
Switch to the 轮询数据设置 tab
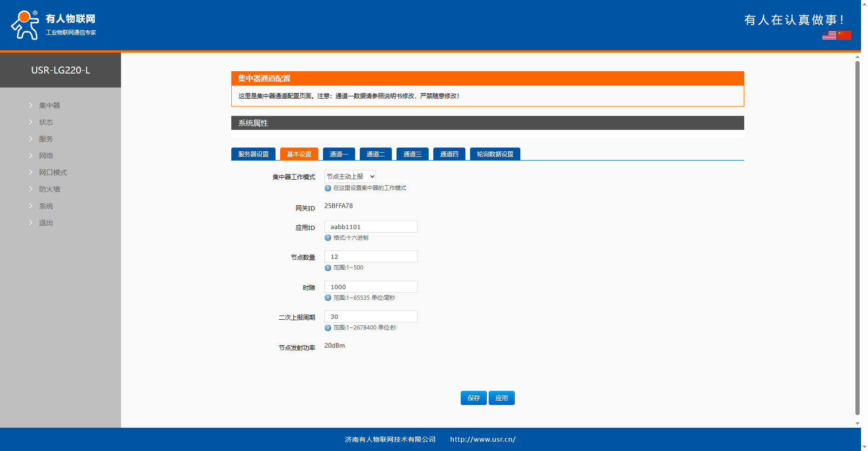pos(495,154)
